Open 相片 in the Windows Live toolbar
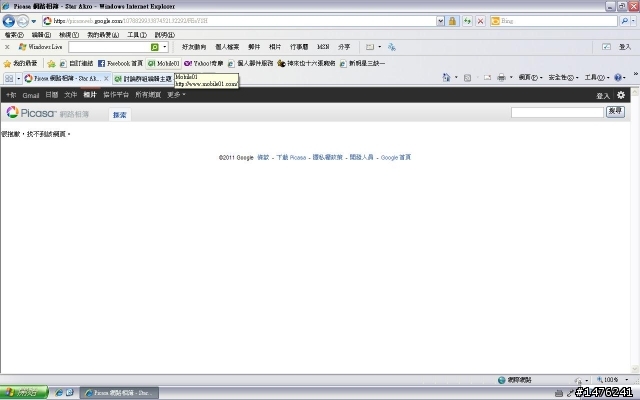 275,47
